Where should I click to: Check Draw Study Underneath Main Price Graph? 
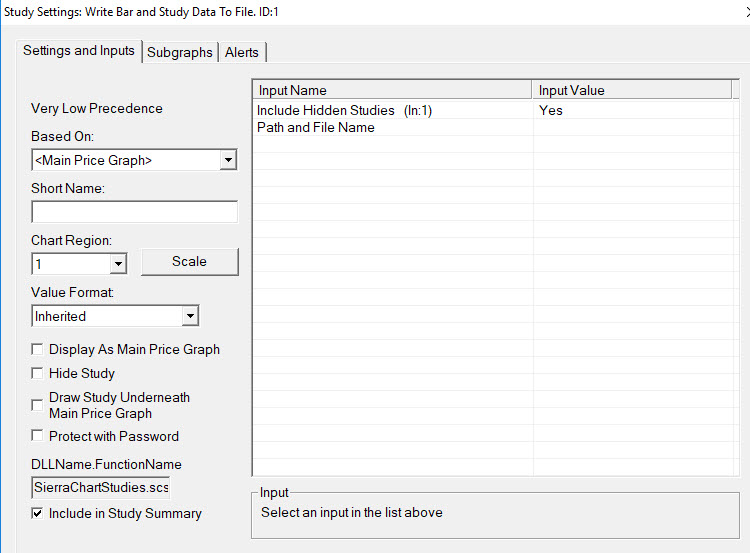tap(38, 405)
